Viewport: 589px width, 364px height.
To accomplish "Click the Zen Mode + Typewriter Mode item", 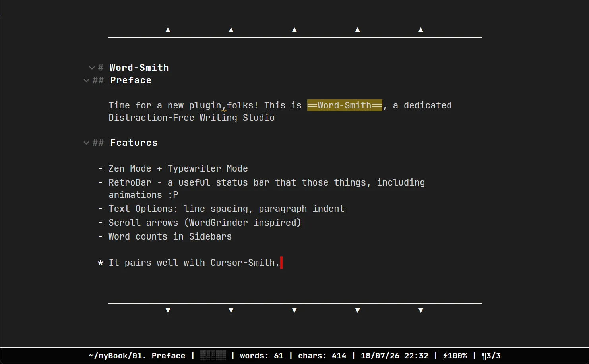I will (178, 168).
